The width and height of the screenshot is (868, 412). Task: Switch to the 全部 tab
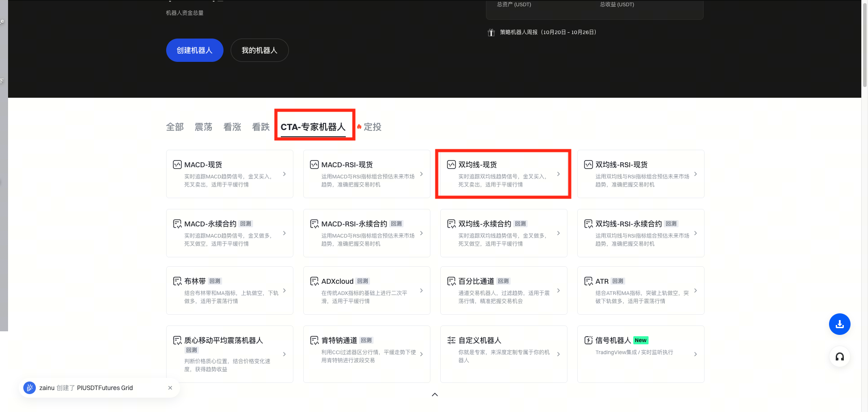pyautogui.click(x=175, y=127)
